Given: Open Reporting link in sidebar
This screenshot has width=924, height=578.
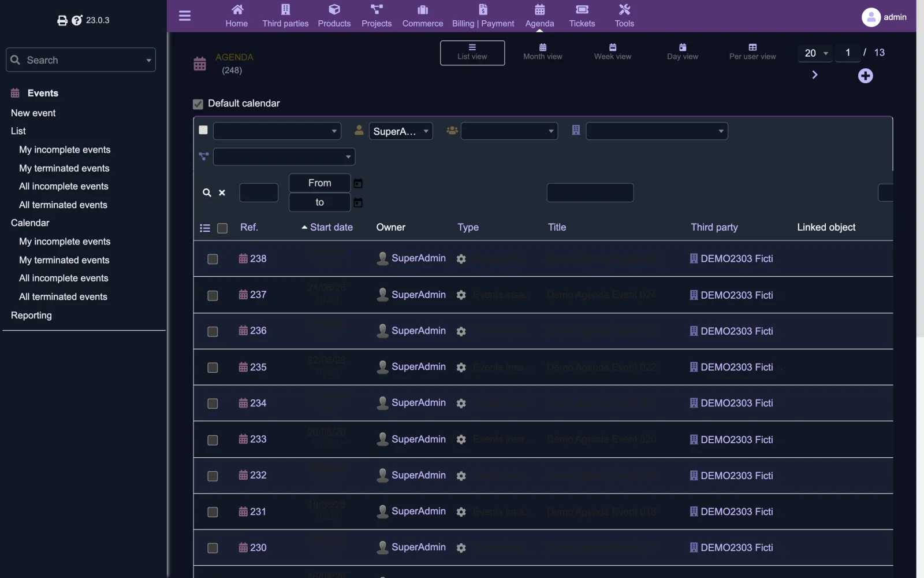Looking at the screenshot, I should click(x=31, y=316).
